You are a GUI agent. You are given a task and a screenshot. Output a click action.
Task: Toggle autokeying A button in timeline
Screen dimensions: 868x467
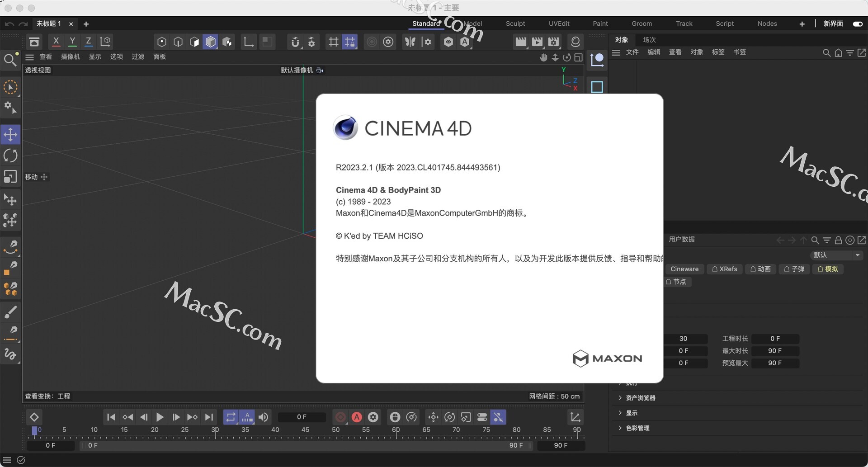click(357, 417)
